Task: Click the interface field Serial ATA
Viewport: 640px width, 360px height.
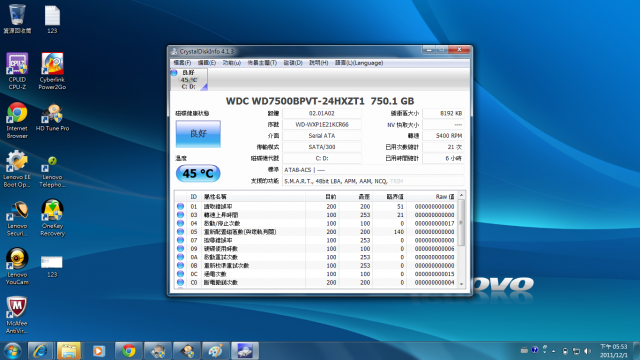Action: point(322,136)
